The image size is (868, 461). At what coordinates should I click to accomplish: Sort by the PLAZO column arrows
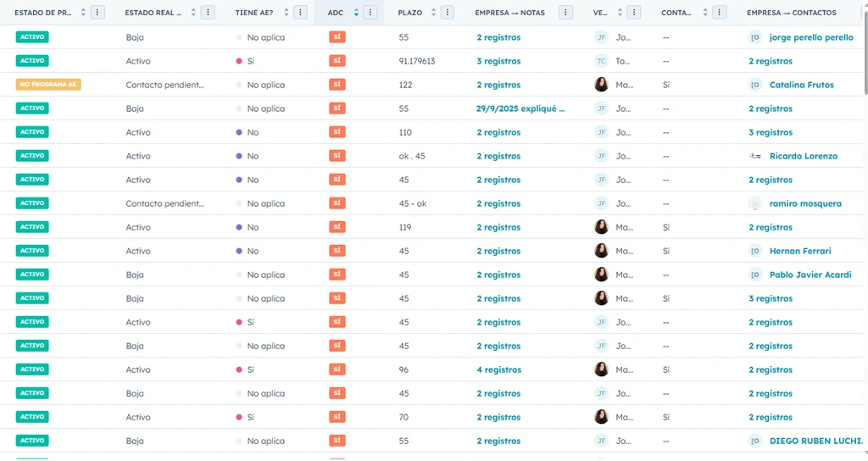point(433,13)
